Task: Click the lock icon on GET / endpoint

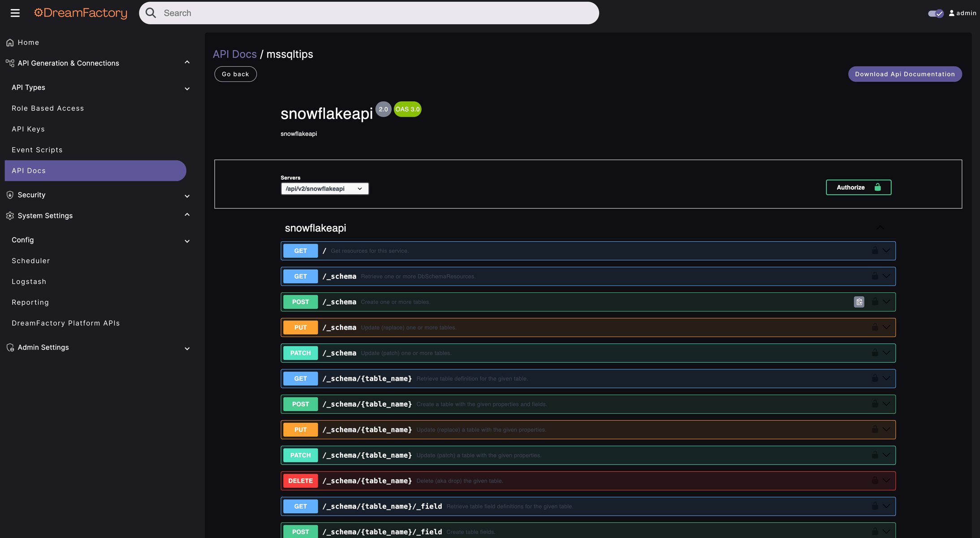Action: pyautogui.click(x=874, y=250)
